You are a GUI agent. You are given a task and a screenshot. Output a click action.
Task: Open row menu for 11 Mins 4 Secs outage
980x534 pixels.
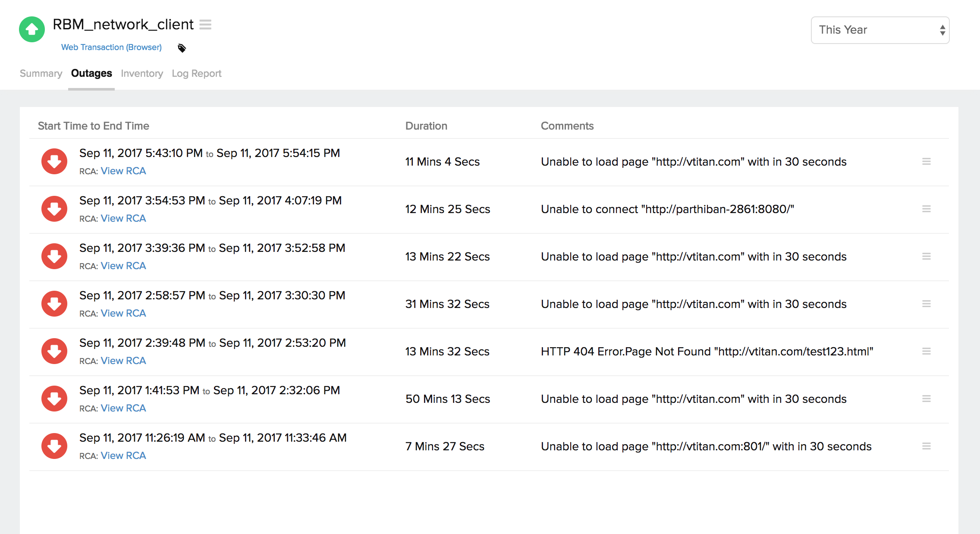926,161
